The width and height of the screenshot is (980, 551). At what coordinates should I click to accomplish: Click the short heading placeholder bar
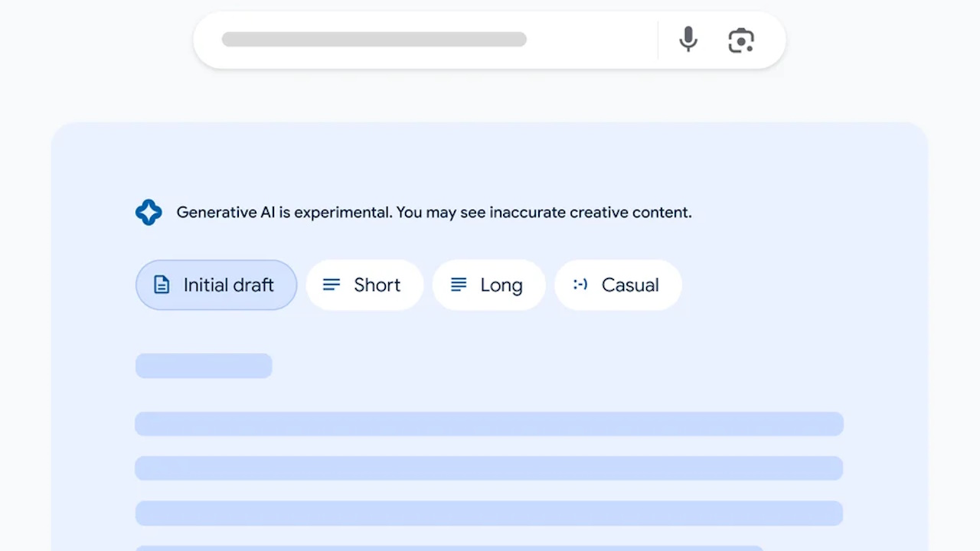click(204, 366)
